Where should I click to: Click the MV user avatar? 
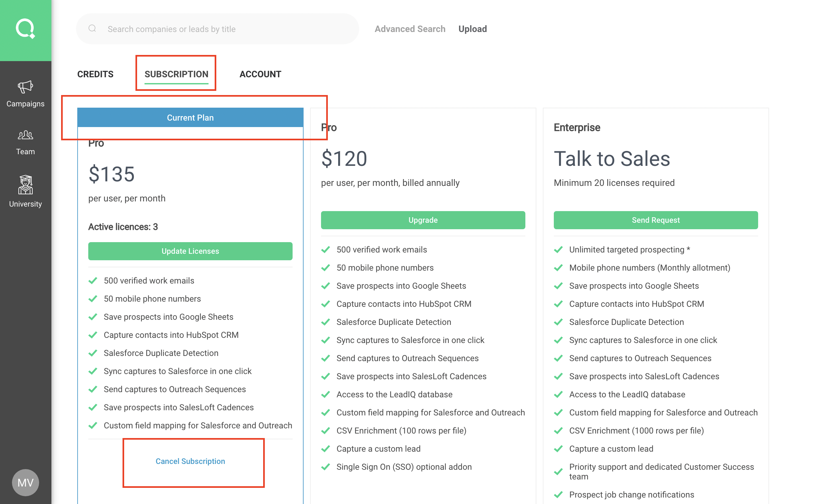[26, 483]
